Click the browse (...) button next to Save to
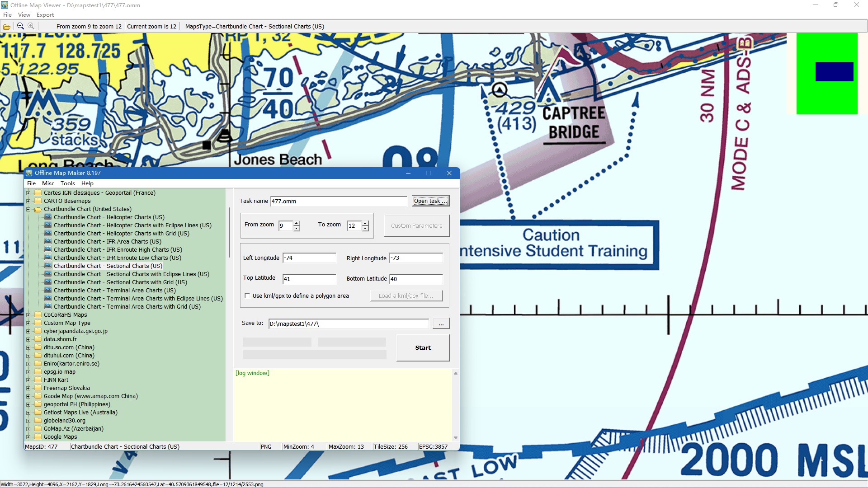The width and height of the screenshot is (868, 488). click(x=441, y=324)
